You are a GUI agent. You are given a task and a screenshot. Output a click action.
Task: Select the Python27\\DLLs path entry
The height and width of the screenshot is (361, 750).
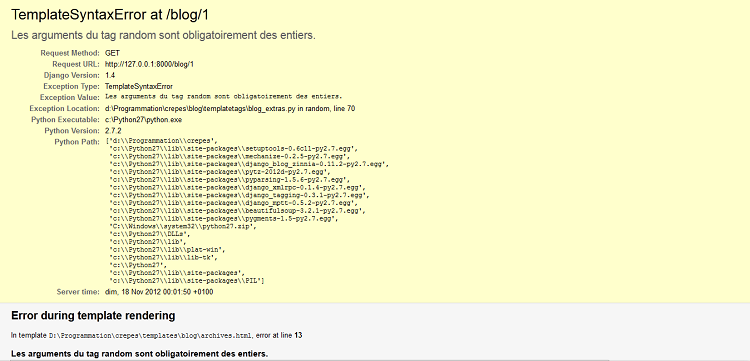pos(149,234)
